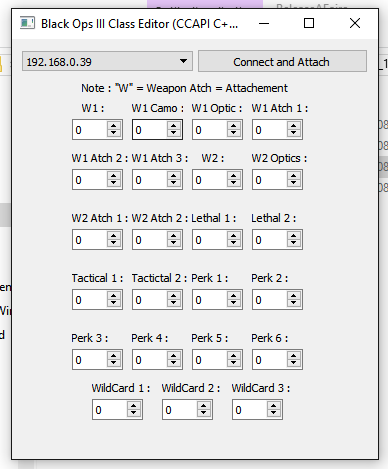388x469 pixels.
Task: Click the Lethal 1 value field
Action: point(209,240)
